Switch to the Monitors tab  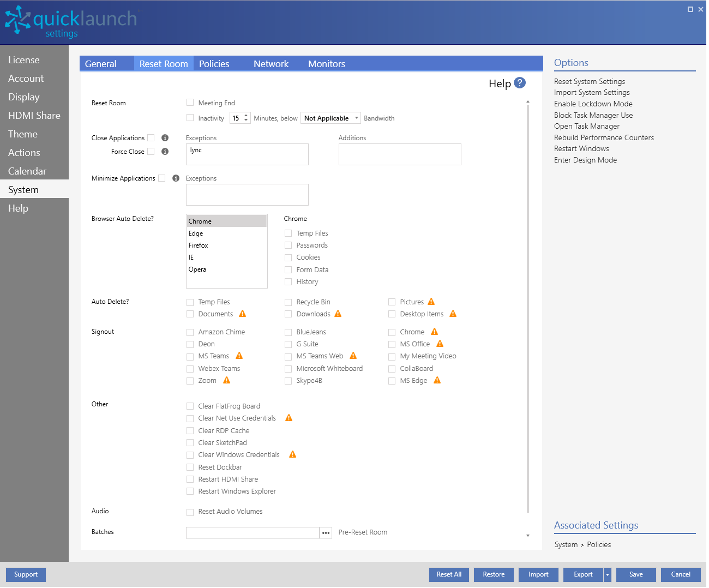point(327,64)
